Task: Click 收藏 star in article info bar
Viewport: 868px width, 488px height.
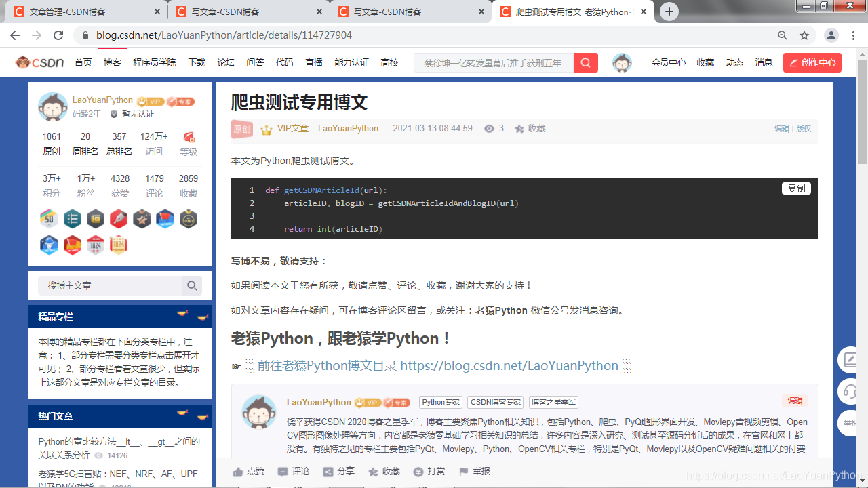Action: [530, 129]
